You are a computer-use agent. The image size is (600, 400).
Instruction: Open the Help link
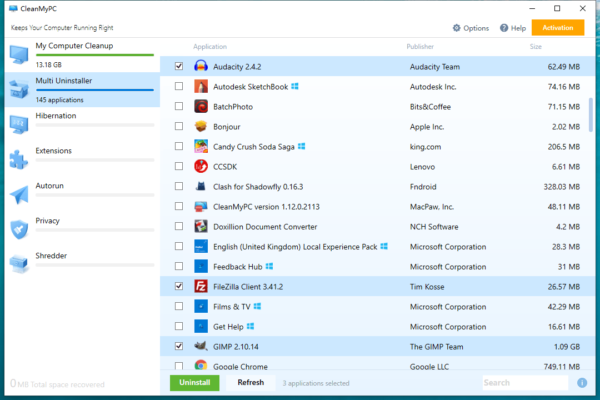pyautogui.click(x=513, y=28)
